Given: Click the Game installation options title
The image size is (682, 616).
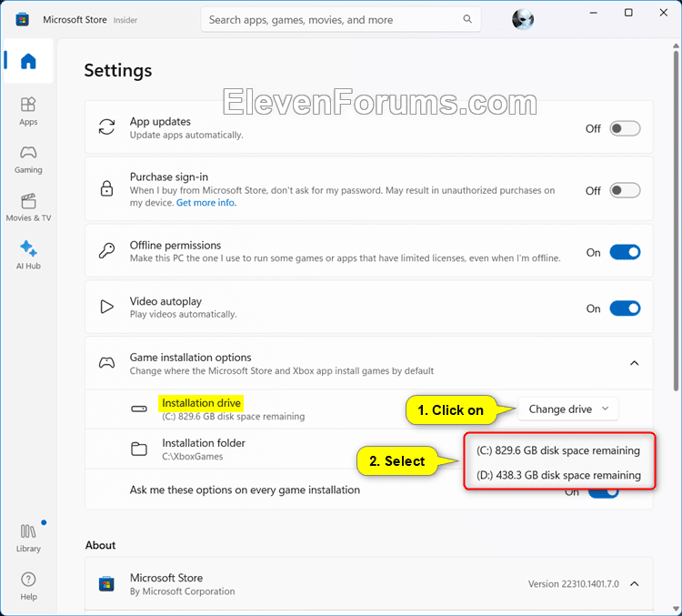Looking at the screenshot, I should (191, 358).
